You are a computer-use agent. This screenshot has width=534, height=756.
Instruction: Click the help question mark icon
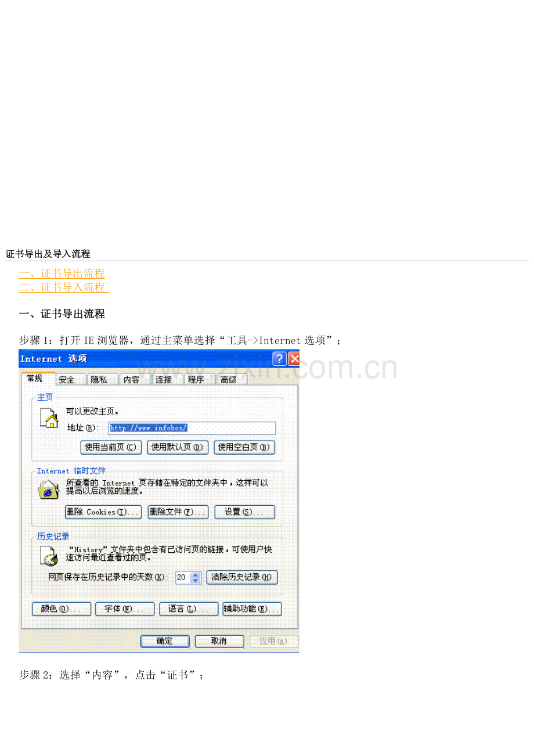[x=279, y=359]
